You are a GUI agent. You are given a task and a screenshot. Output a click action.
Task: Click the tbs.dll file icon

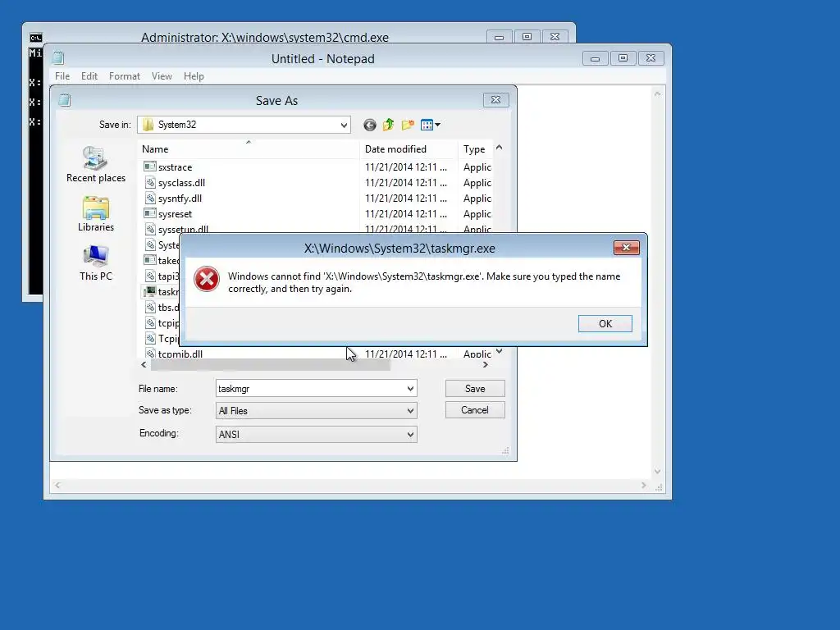click(151, 307)
